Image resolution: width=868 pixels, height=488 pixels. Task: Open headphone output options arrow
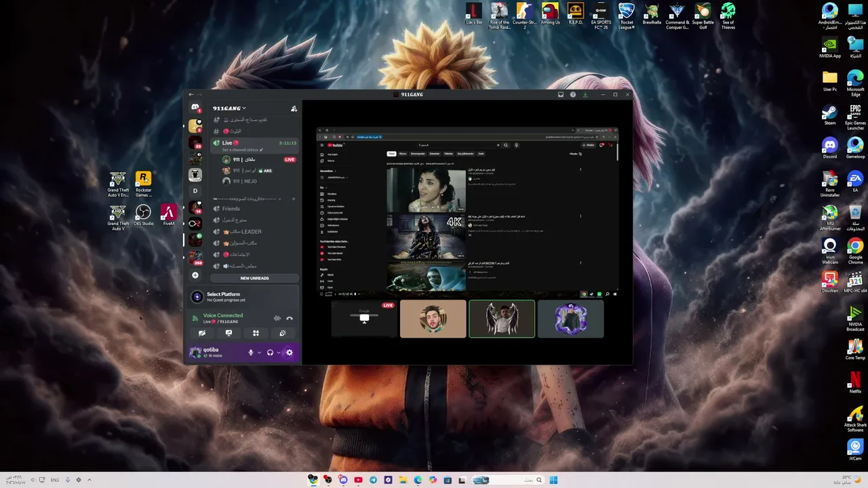(278, 352)
